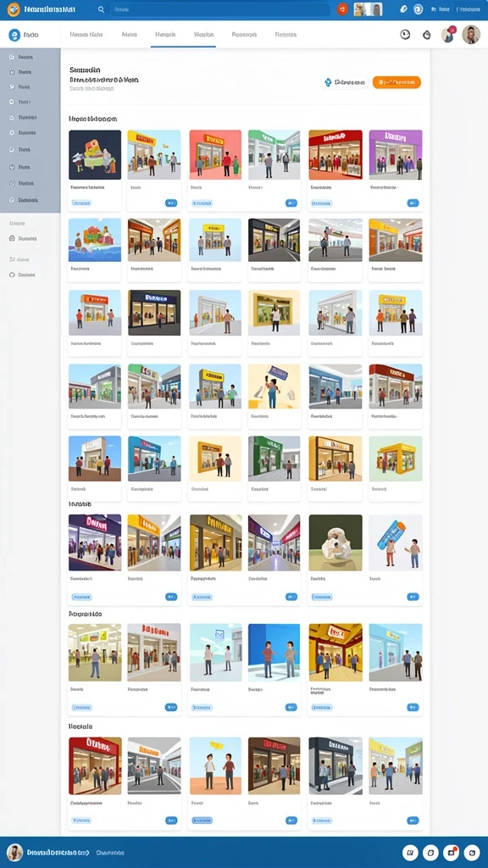Open the dark navy market stall thumbnail
This screenshot has width=488, height=868.
[x=95, y=154]
